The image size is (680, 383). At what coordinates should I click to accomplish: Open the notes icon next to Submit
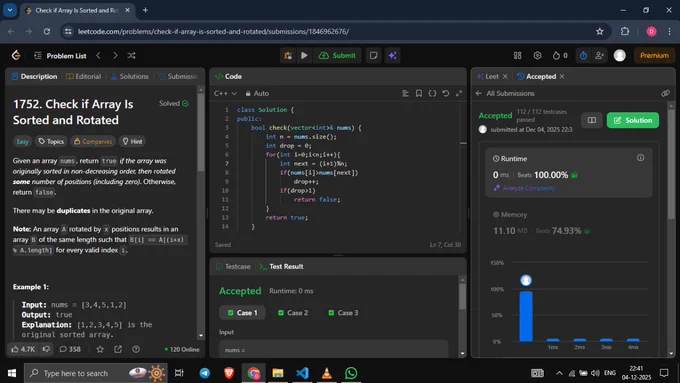pos(373,56)
